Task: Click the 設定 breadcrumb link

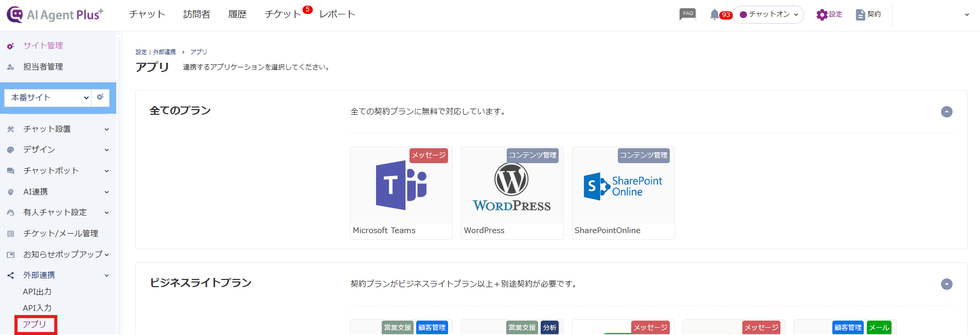Action: (x=141, y=52)
